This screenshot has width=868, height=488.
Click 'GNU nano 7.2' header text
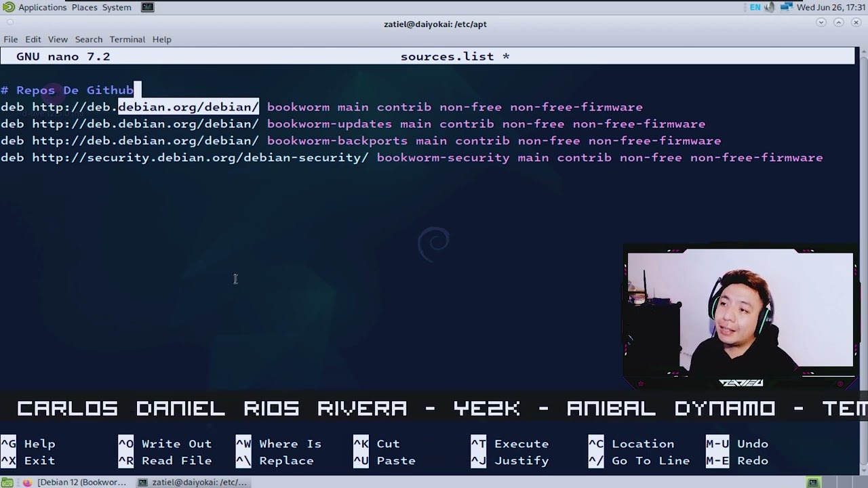(x=63, y=57)
